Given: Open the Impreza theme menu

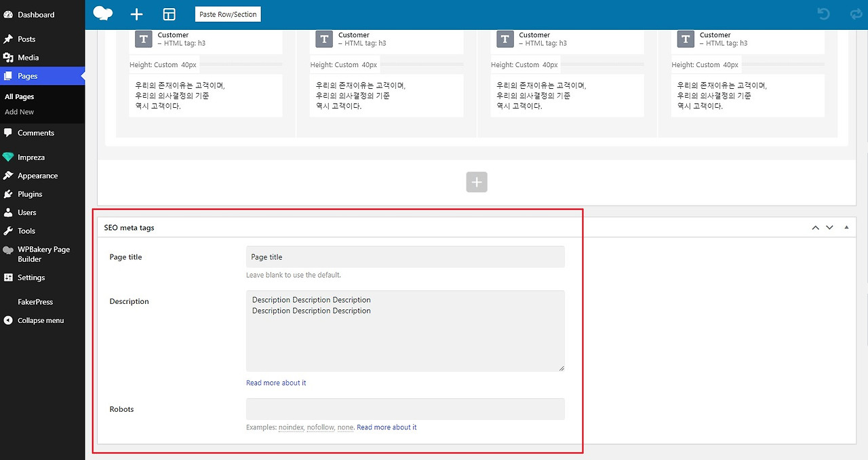Looking at the screenshot, I should coord(31,157).
